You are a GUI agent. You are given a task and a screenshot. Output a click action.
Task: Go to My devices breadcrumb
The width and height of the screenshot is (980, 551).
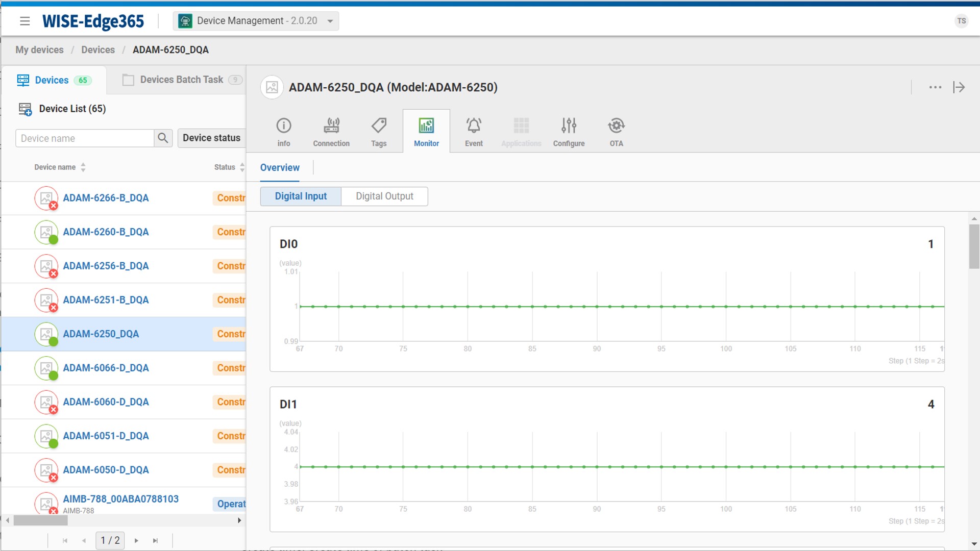[39, 49]
